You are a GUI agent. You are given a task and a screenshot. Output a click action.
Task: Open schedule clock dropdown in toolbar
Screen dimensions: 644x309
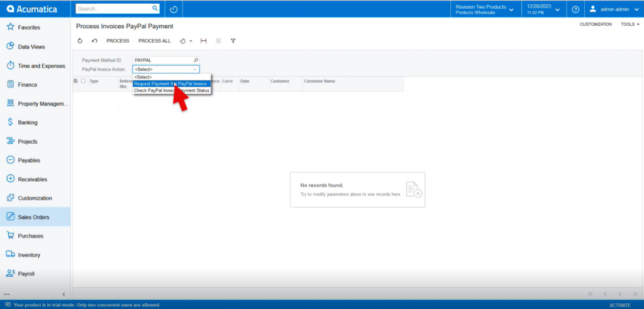[x=186, y=41]
